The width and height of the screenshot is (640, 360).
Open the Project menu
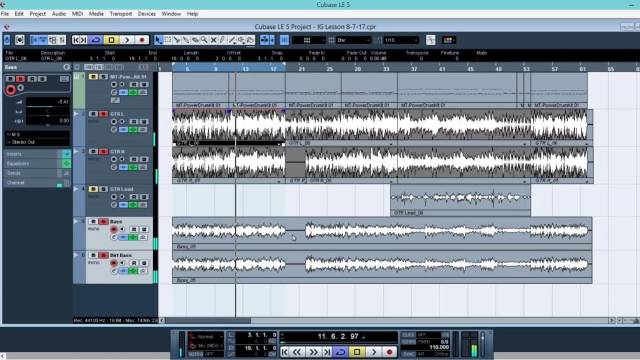point(38,14)
